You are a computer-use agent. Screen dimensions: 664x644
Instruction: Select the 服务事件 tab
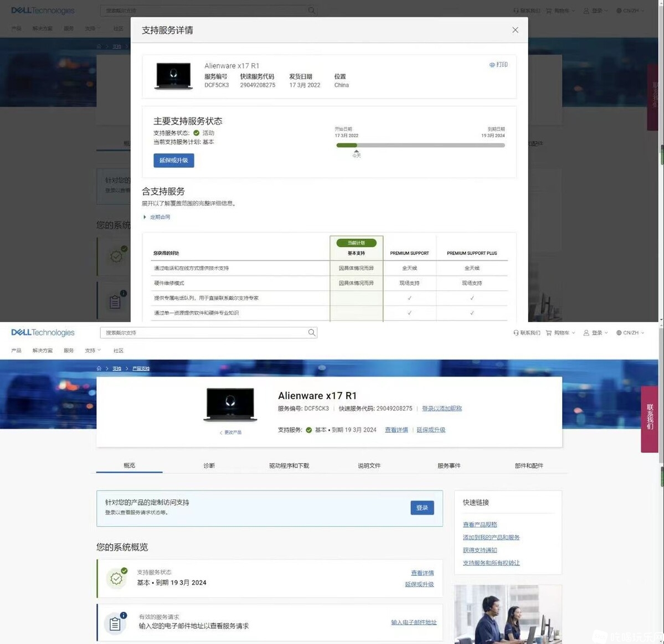pos(449,466)
